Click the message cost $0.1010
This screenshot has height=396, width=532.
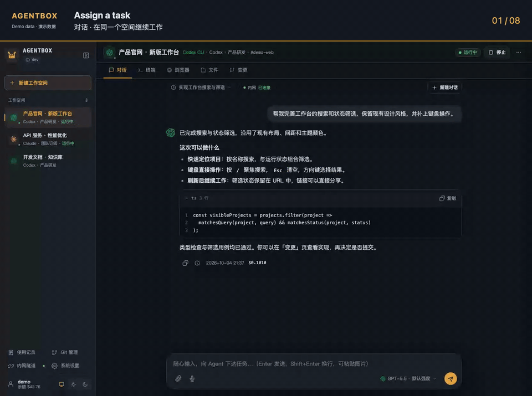click(x=257, y=263)
